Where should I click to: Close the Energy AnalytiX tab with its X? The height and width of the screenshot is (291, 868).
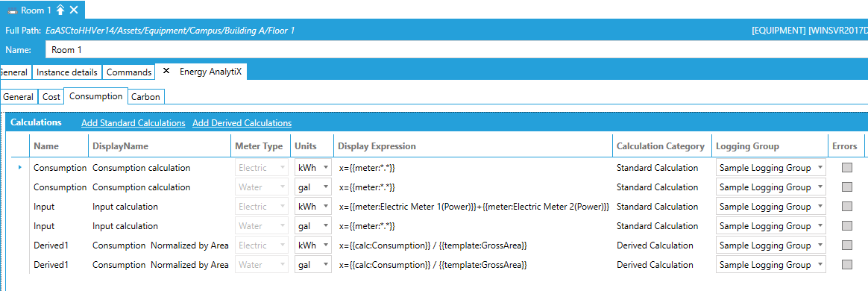click(x=166, y=72)
